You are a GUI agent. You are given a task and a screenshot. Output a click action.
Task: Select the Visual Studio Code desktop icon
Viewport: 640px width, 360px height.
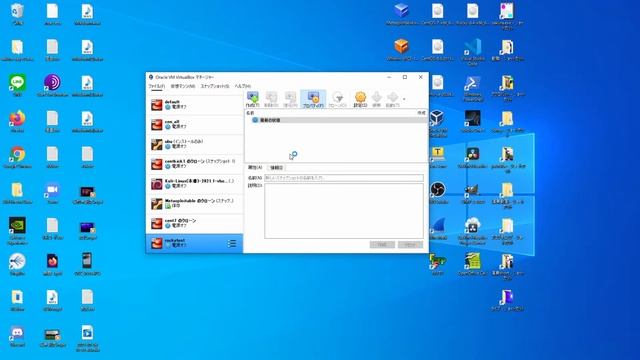tap(472, 52)
